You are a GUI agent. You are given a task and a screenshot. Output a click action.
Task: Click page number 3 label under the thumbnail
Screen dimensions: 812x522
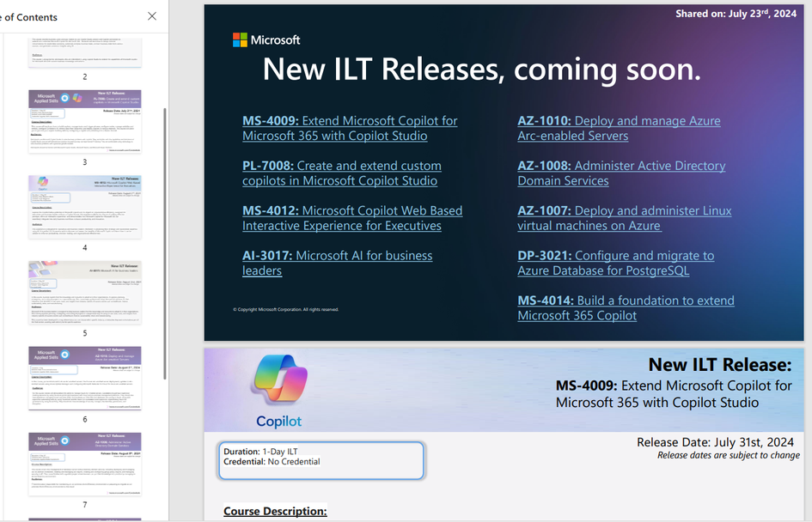[x=85, y=162]
